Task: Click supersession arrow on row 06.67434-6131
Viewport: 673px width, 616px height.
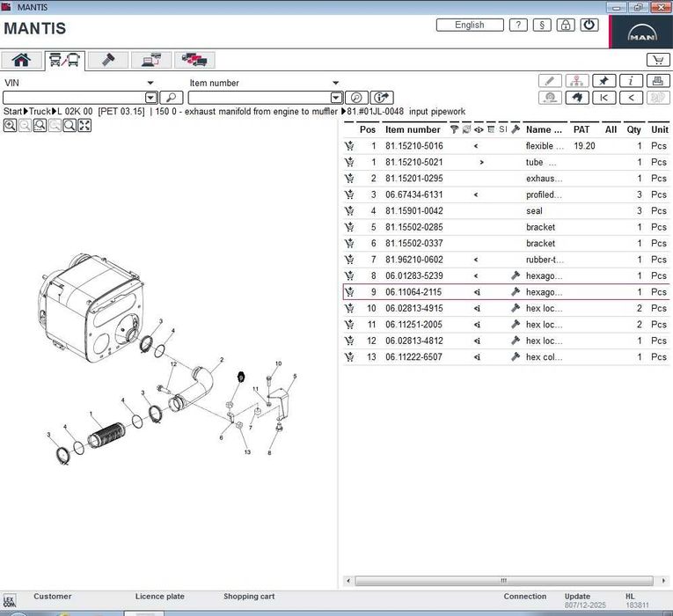Action: 476,194
